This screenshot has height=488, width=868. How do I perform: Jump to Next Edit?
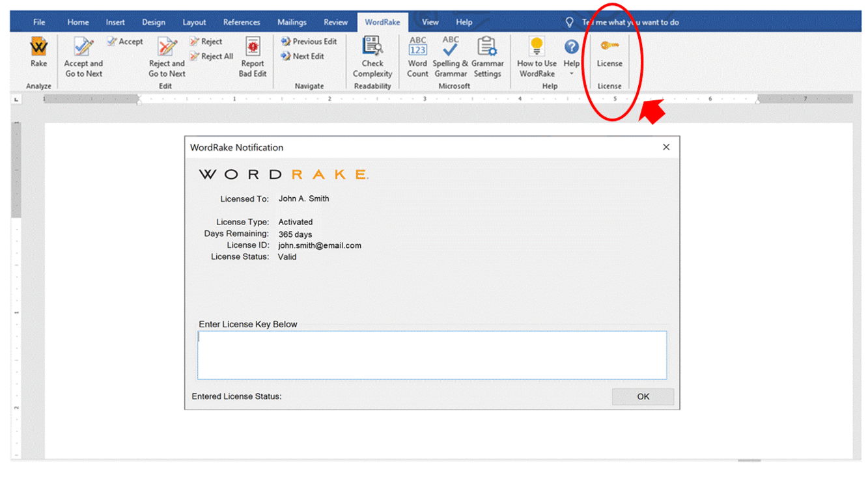302,57
